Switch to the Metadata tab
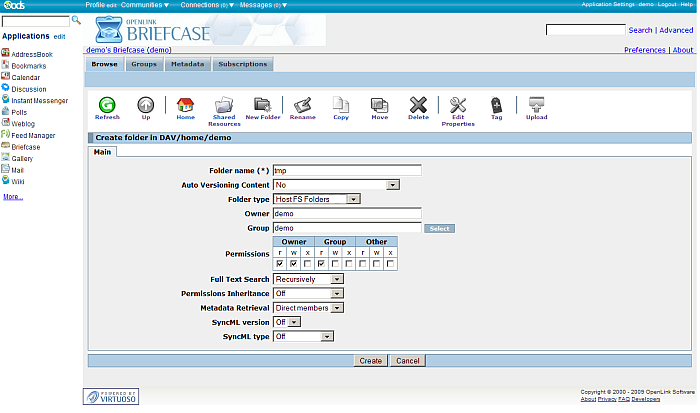This screenshot has width=700, height=413. point(186,64)
